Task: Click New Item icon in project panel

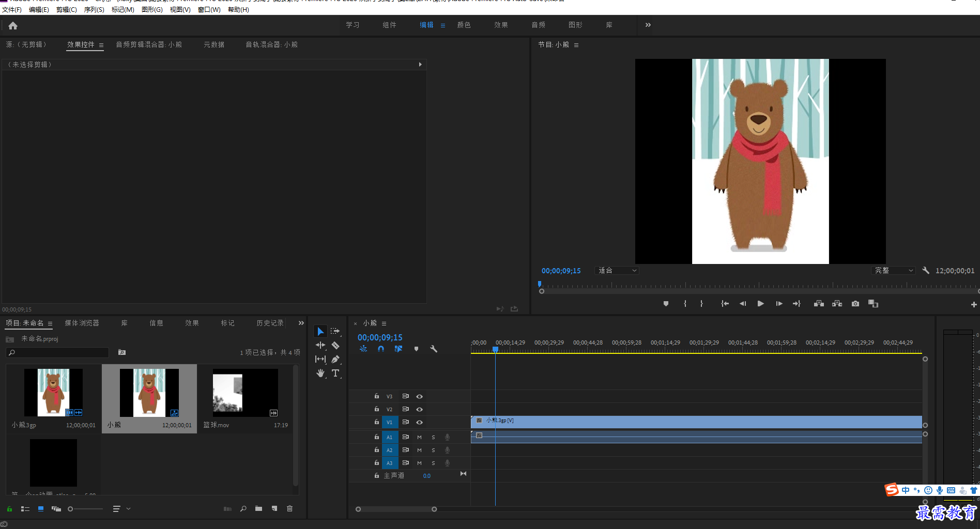Action: [274, 509]
